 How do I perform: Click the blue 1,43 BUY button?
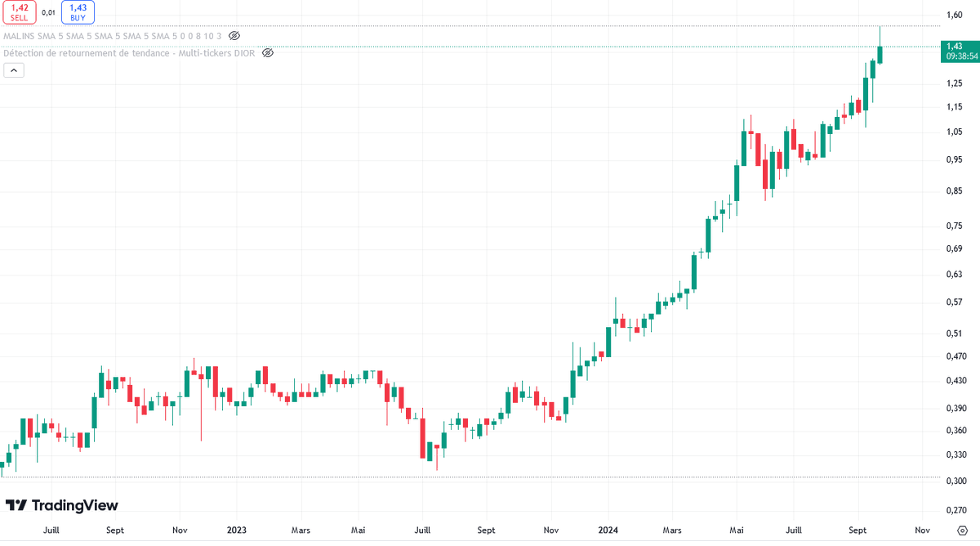(x=78, y=12)
